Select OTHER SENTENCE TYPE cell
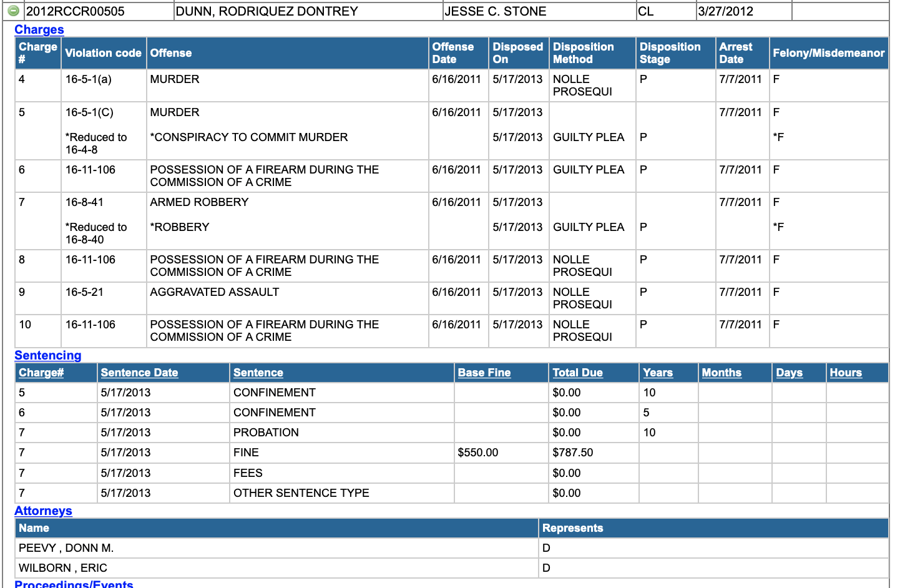This screenshot has height=588, width=900. pyautogui.click(x=342, y=493)
